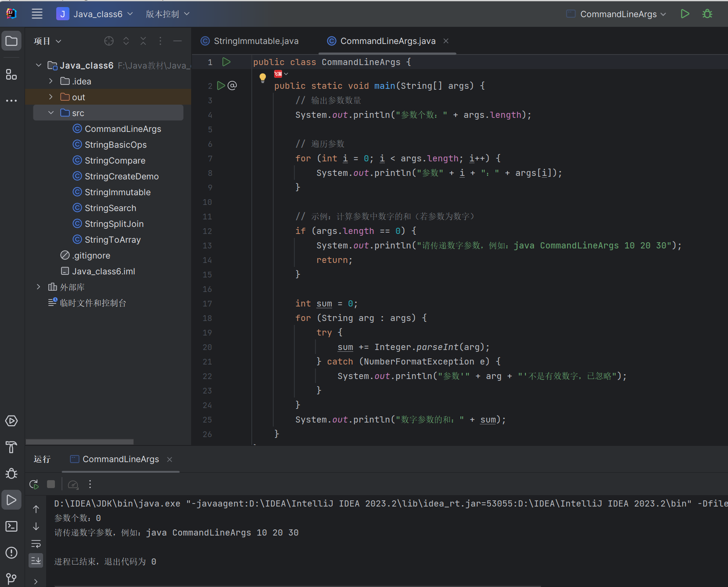Toggle scroll to end of console
The width and height of the screenshot is (728, 587).
(36, 560)
